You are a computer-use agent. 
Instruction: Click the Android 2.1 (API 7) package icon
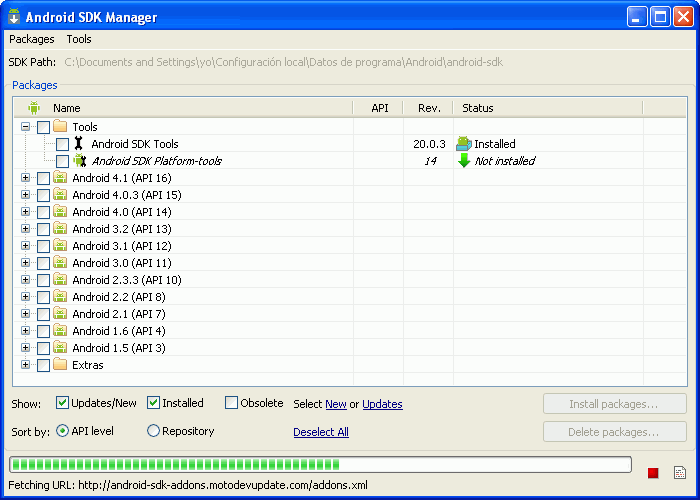pos(60,313)
